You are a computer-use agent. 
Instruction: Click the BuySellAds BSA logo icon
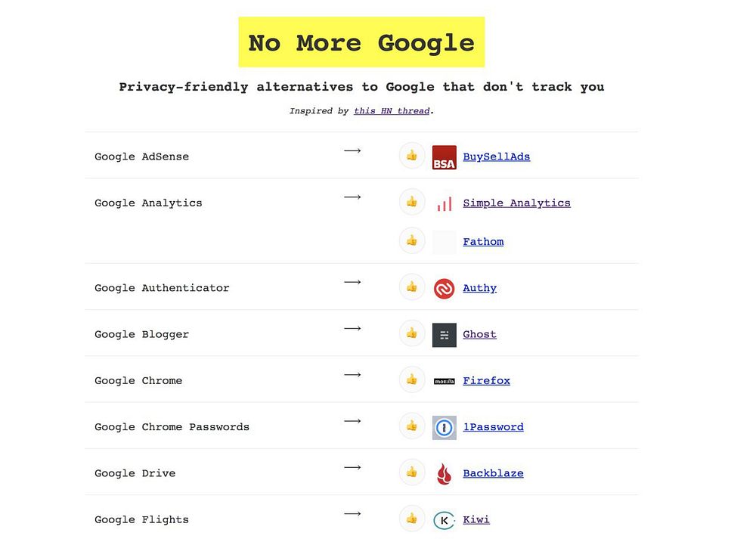pyautogui.click(x=445, y=157)
